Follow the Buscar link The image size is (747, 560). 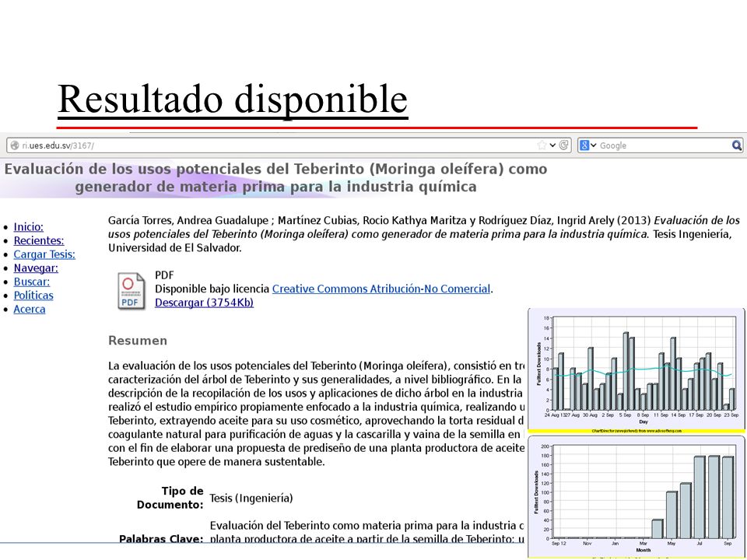pos(31,282)
